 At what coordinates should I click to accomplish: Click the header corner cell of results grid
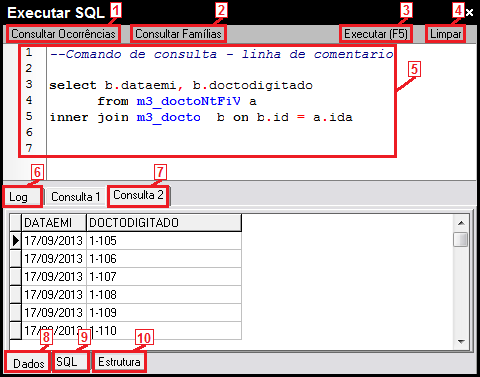(15, 223)
